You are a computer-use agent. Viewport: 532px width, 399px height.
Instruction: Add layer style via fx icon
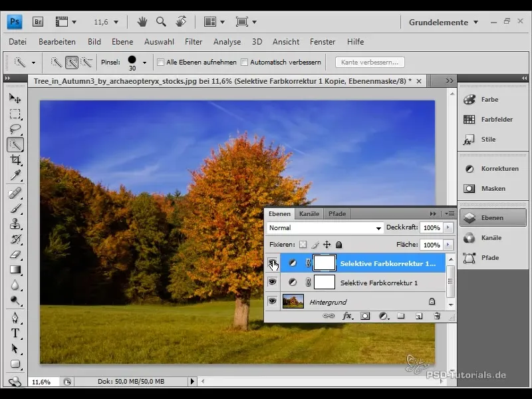click(x=347, y=316)
